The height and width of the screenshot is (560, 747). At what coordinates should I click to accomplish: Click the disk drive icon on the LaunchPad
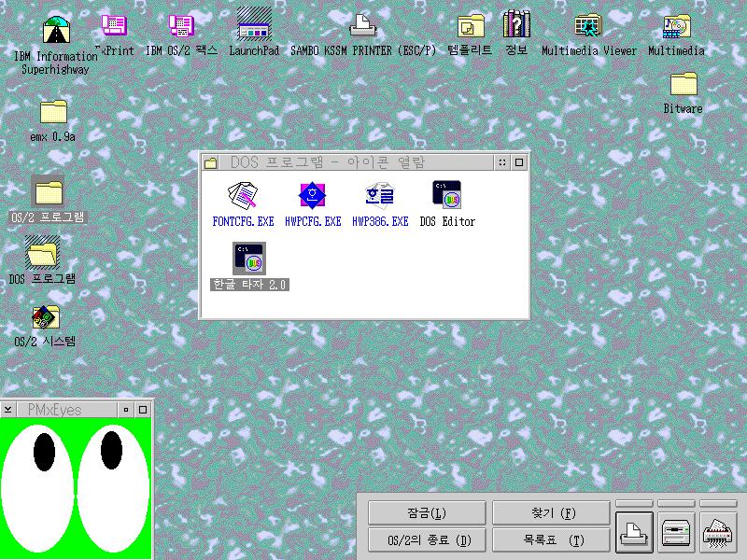tap(676, 532)
